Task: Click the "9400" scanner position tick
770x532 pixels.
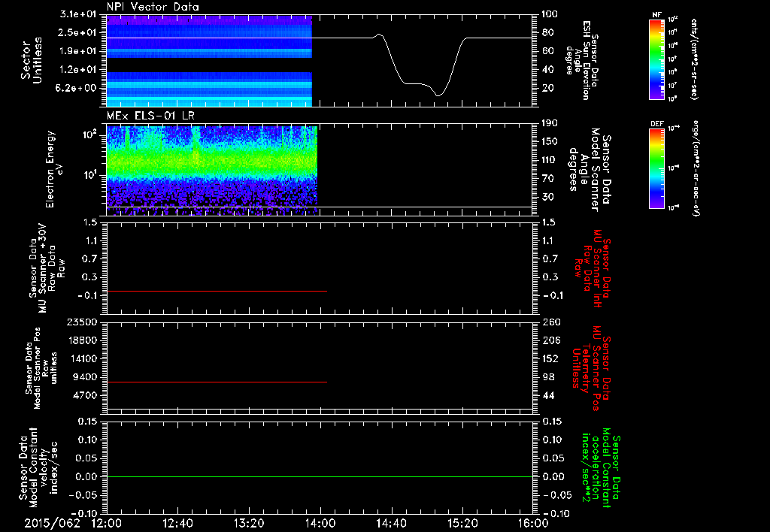Action: point(85,377)
